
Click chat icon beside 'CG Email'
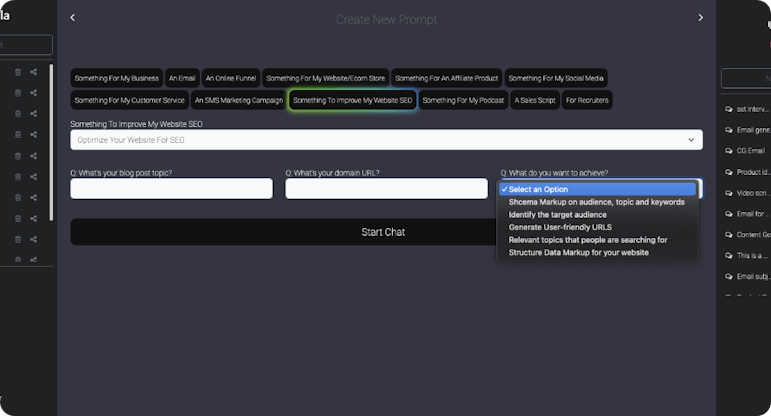click(x=728, y=151)
